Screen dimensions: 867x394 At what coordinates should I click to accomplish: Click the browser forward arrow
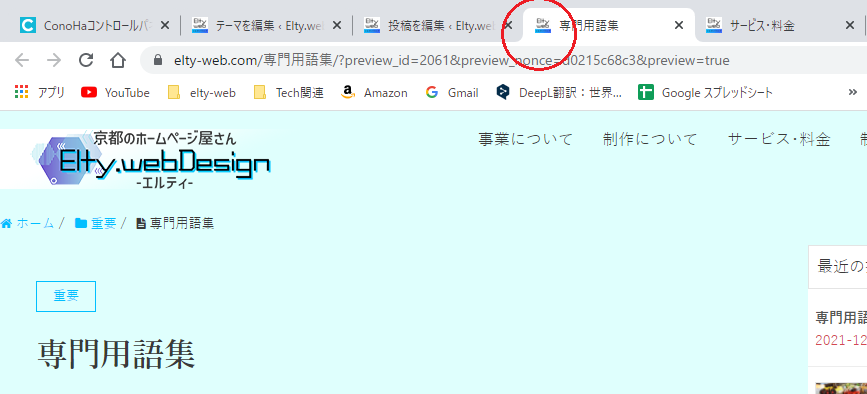[54, 60]
